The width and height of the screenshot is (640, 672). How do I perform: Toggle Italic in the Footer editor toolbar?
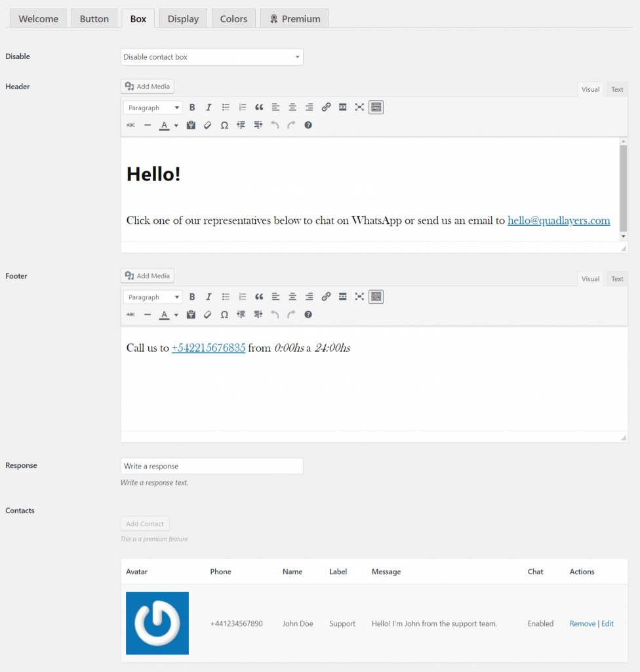pyautogui.click(x=209, y=297)
